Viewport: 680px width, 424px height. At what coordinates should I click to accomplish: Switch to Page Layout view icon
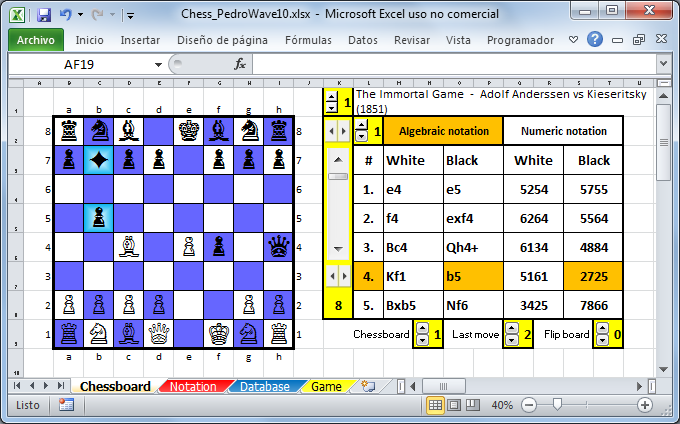(x=454, y=405)
